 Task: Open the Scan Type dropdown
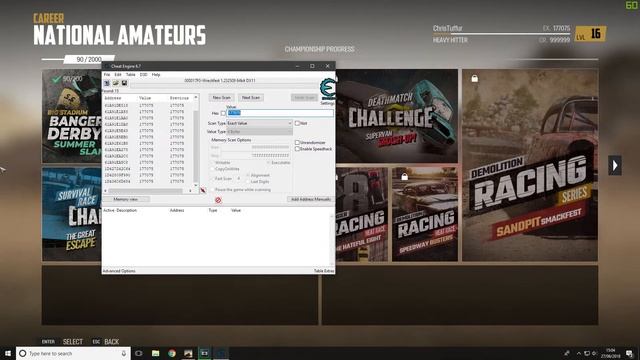click(x=260, y=123)
